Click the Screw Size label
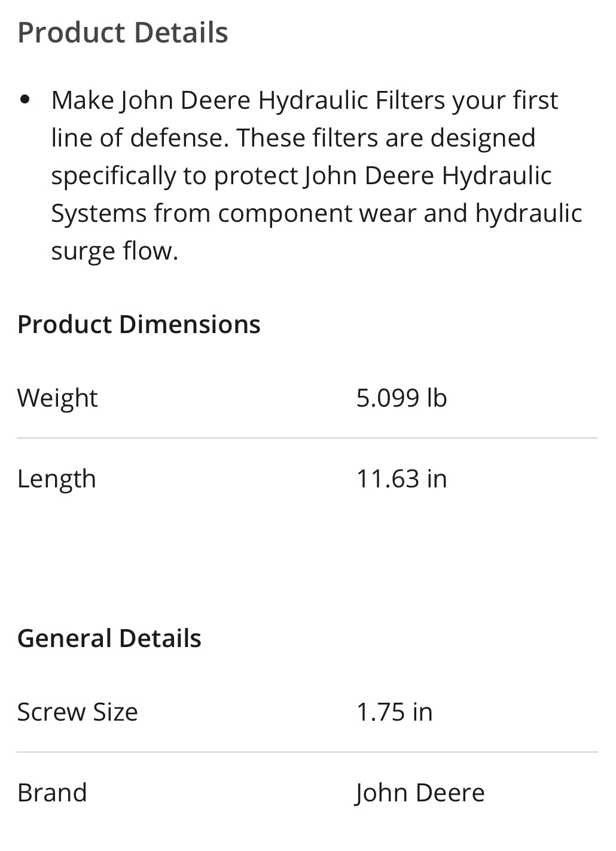616x851 pixels. [78, 712]
